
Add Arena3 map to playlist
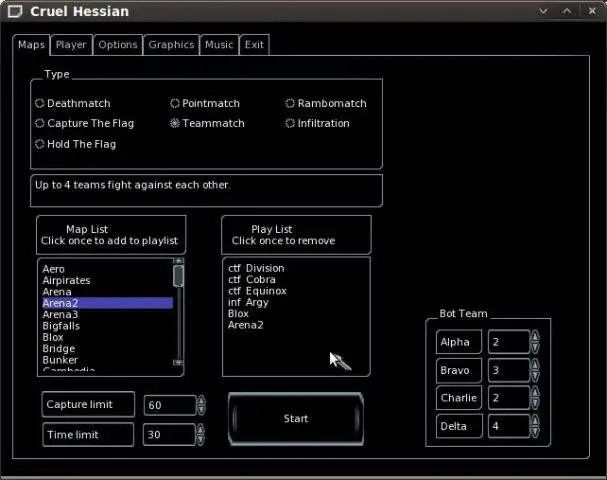(107, 314)
